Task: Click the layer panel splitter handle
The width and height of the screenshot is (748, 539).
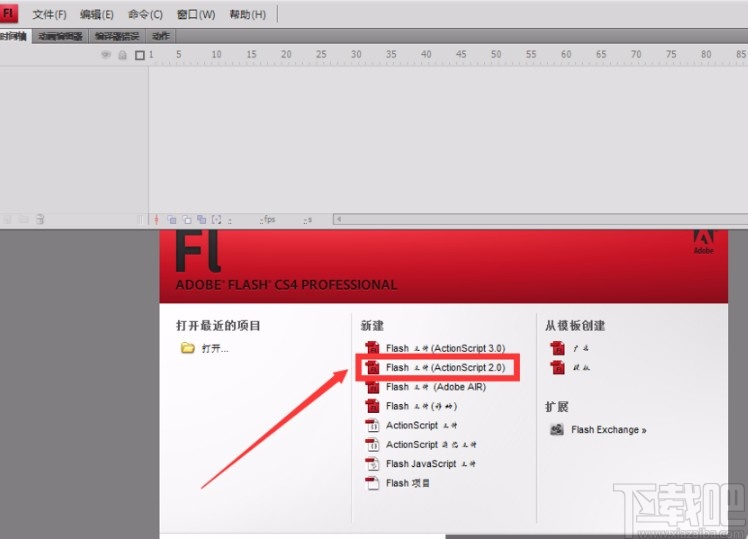Action: pyautogui.click(x=140, y=219)
